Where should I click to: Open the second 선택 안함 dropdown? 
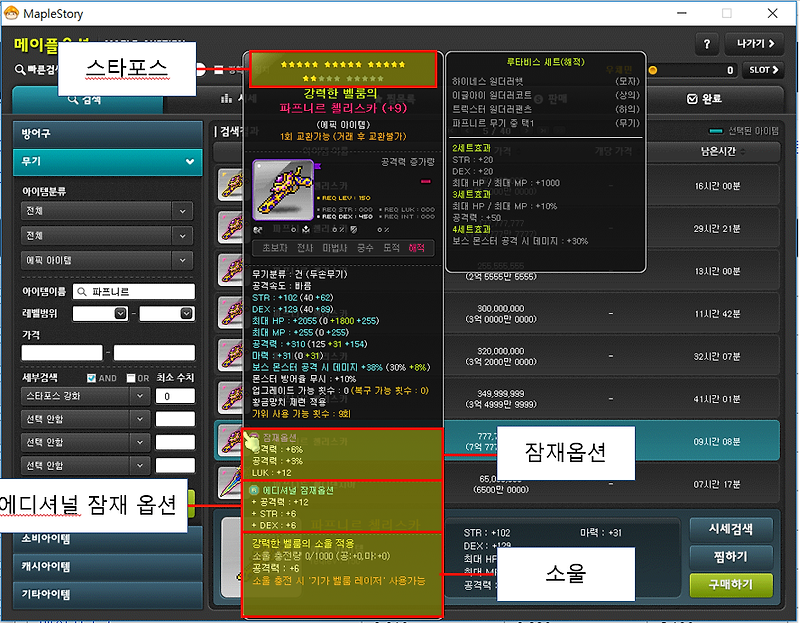85,442
